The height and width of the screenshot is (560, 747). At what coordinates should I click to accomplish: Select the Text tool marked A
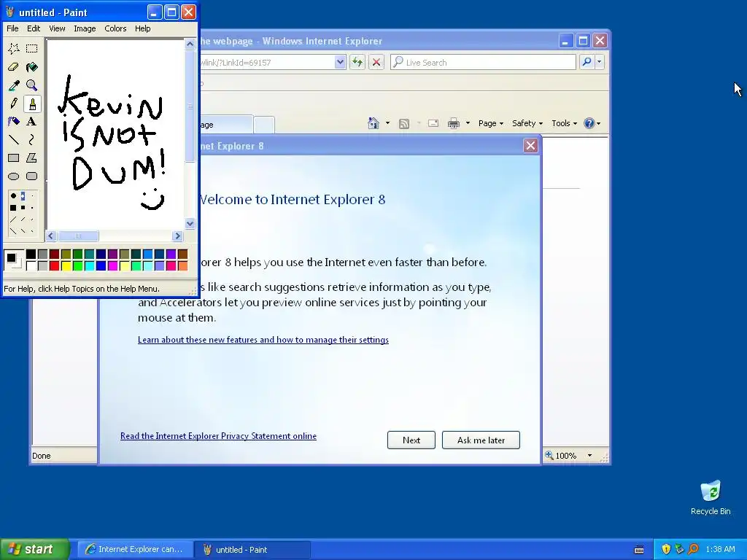coord(32,122)
